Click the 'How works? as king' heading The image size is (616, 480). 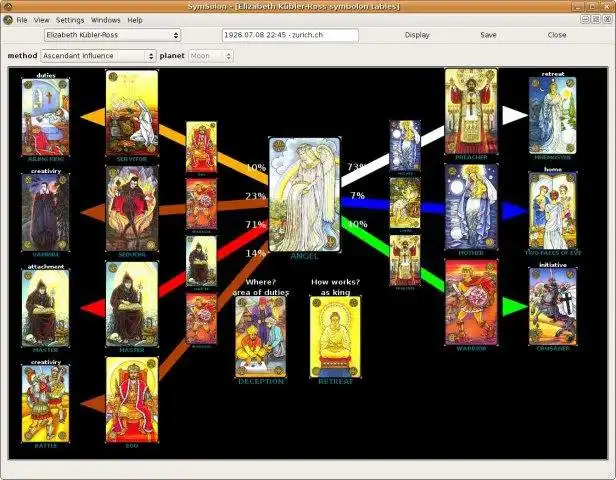(335, 287)
